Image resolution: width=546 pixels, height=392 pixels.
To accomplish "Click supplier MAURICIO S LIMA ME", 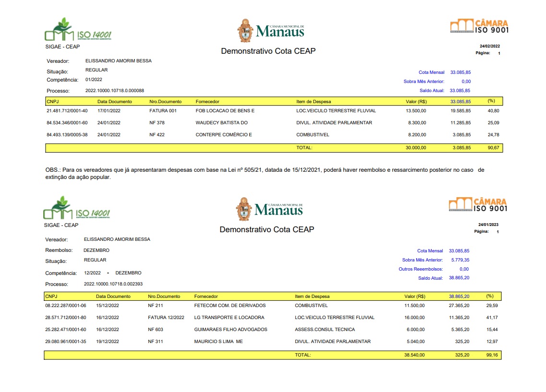I will coord(218,342).
